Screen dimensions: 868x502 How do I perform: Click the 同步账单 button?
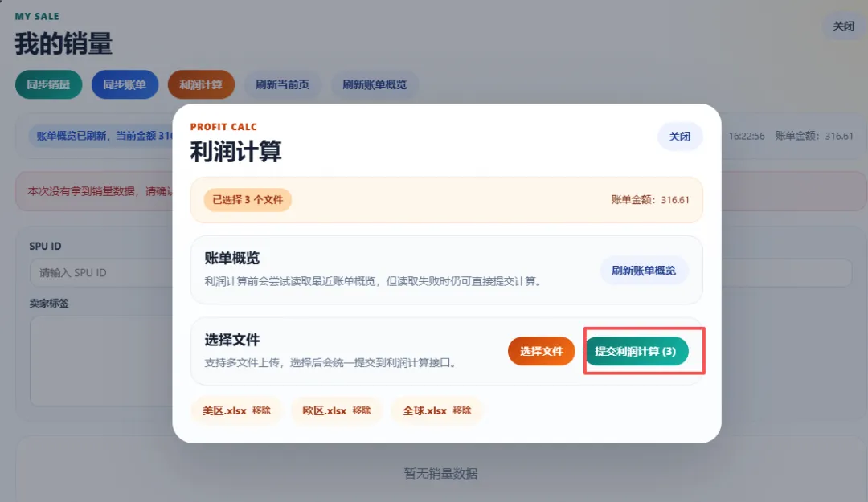coord(125,84)
